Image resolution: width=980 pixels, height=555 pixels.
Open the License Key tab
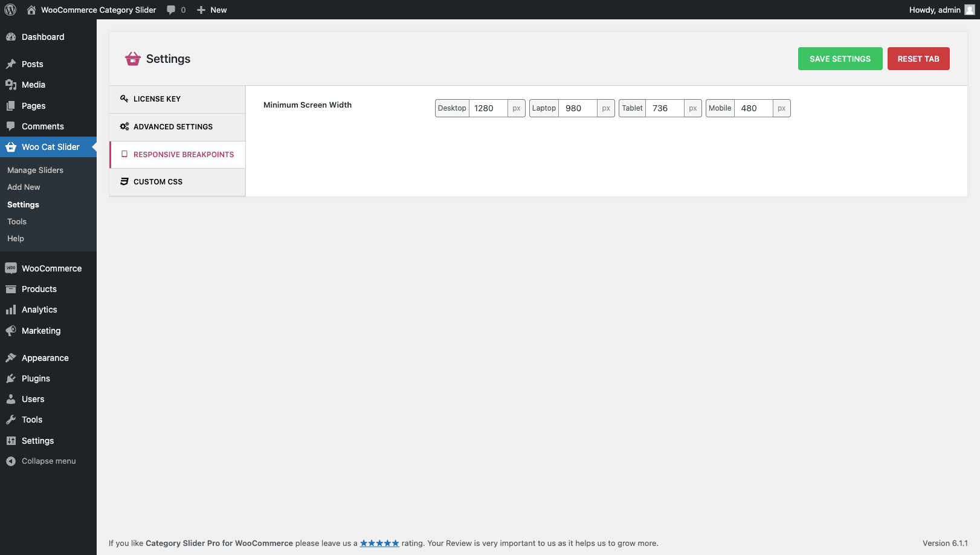click(177, 99)
